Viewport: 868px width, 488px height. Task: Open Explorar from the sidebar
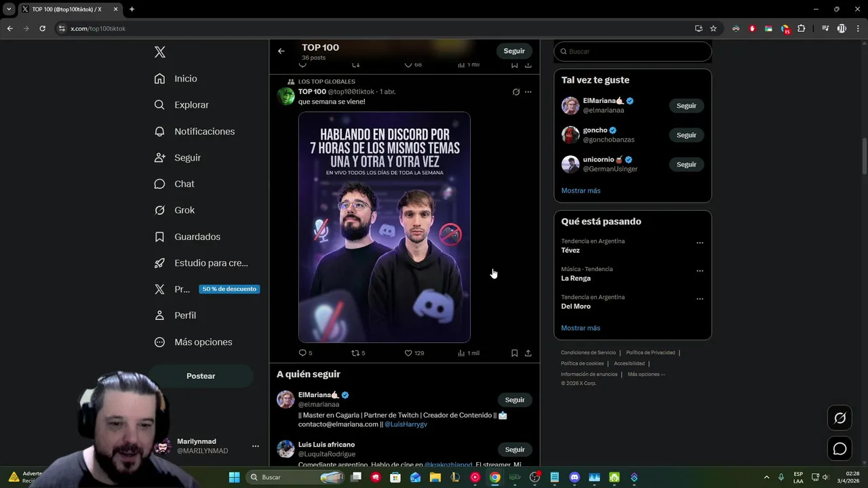(x=181, y=105)
